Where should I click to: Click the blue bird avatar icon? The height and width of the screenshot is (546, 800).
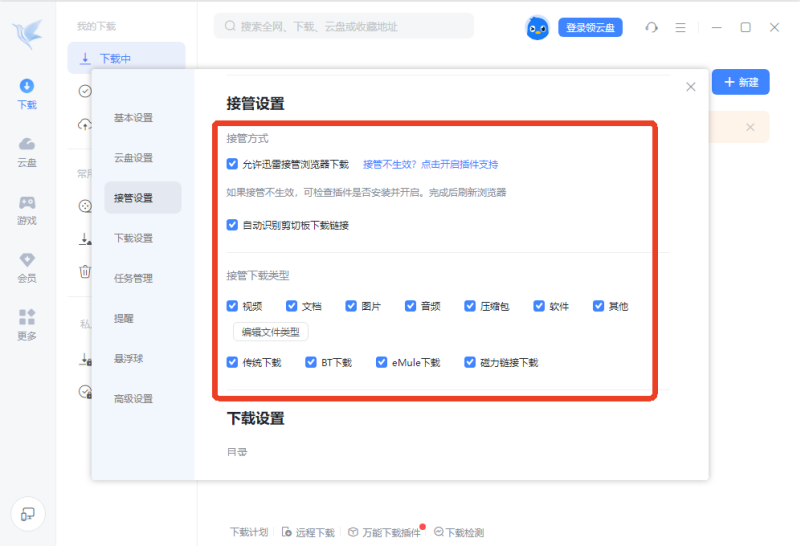pos(537,28)
